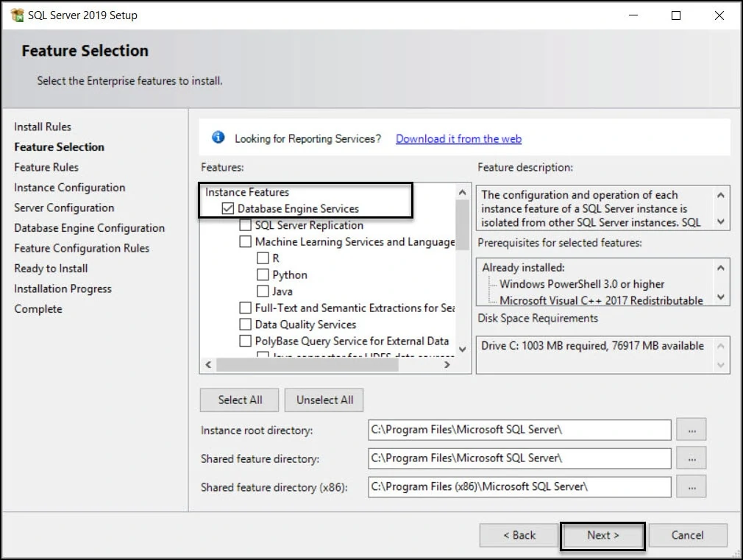Select the Installation Progress step
Viewport: 743px width, 560px height.
[63, 288]
